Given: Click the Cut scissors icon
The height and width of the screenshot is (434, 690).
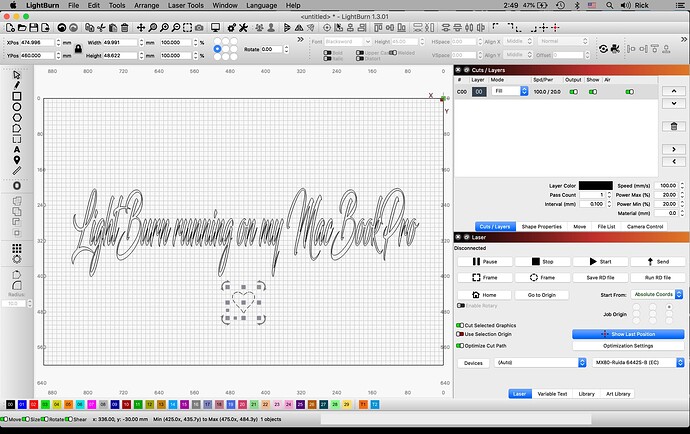Looking at the screenshot, I should (x=101, y=28).
